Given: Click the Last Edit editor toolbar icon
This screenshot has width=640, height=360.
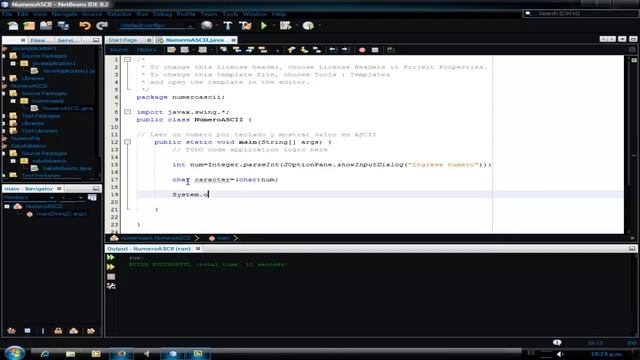Looking at the screenshot, I should (171, 50).
